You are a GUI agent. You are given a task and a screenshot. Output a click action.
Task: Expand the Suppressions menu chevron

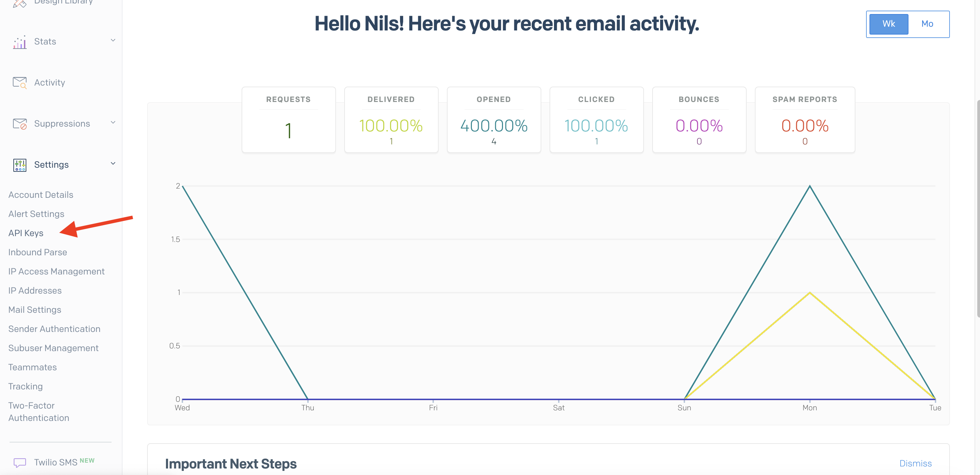coord(113,123)
